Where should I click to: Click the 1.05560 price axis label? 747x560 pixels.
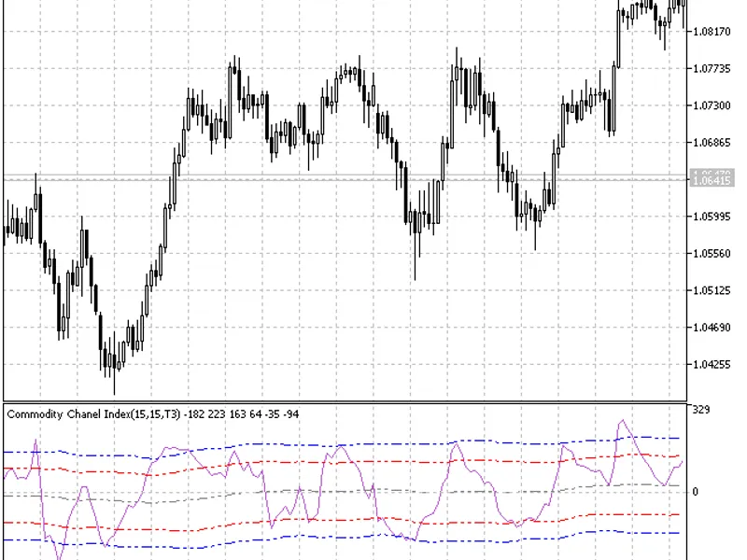coord(712,253)
